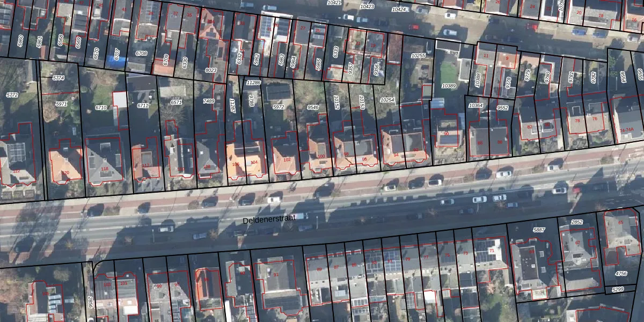Click the Deldenerstraat street name label
The image size is (644, 322).
269,221
